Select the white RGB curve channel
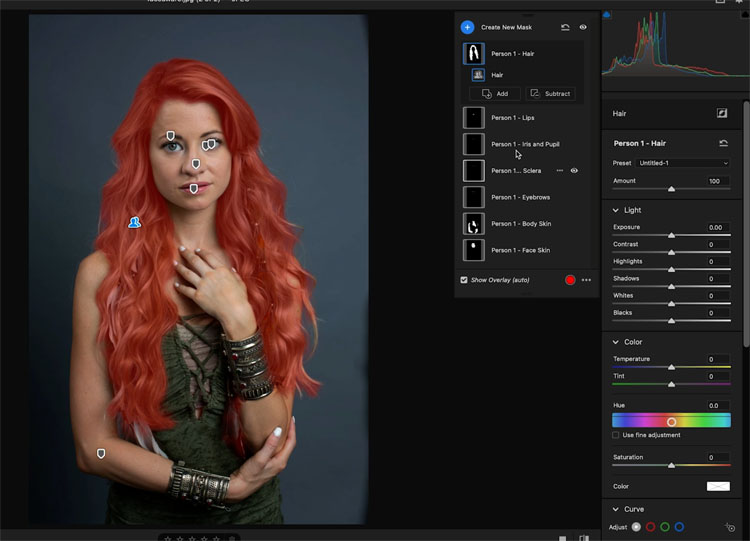This screenshot has width=750, height=541. click(636, 527)
